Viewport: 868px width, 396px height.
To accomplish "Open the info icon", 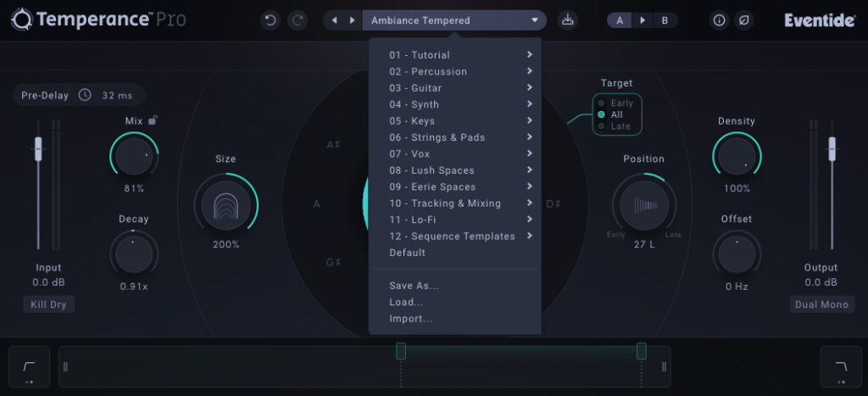I will click(x=719, y=20).
